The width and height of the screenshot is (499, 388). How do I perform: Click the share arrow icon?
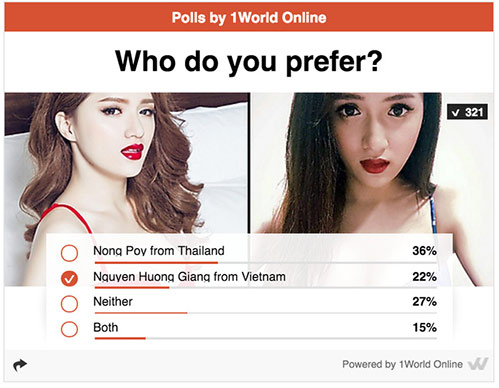20,365
